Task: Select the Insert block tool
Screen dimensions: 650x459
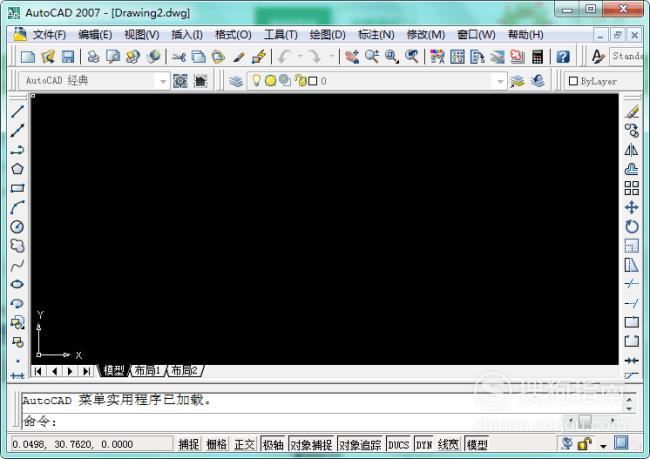Action: 17,322
